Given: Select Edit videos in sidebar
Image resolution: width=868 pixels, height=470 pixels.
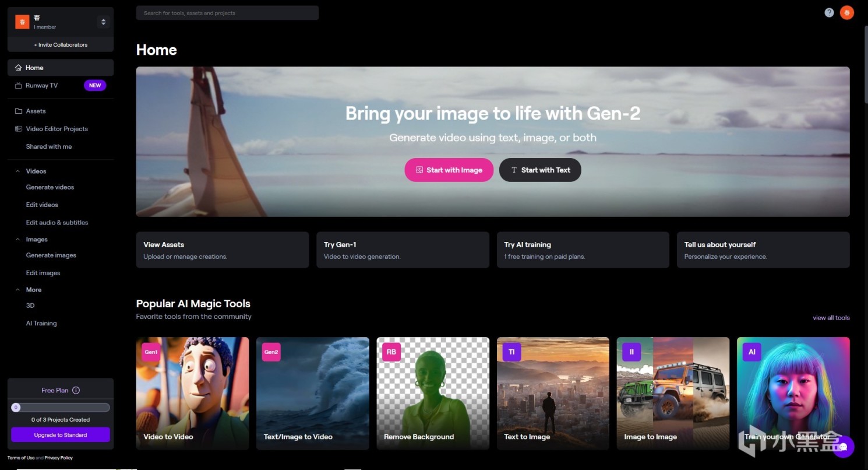Looking at the screenshot, I should click(x=42, y=205).
